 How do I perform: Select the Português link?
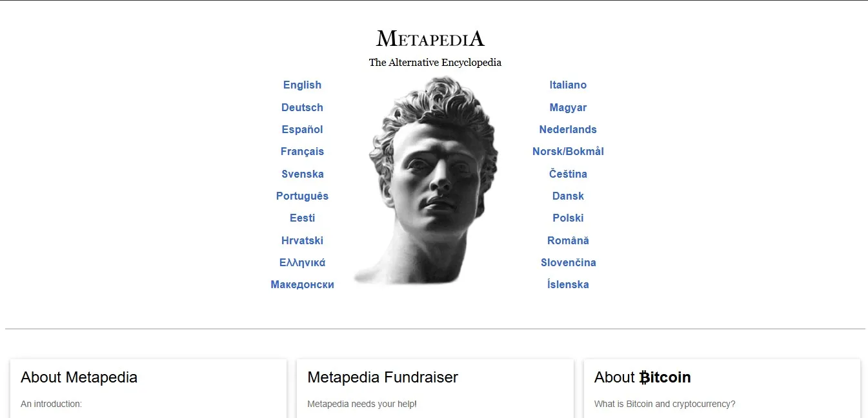(x=302, y=196)
